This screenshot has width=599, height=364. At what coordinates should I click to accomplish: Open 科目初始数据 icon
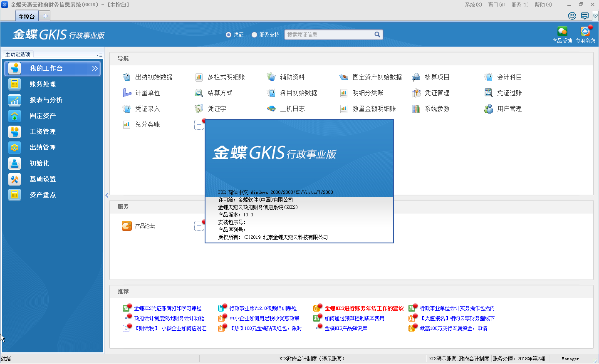[x=271, y=93]
